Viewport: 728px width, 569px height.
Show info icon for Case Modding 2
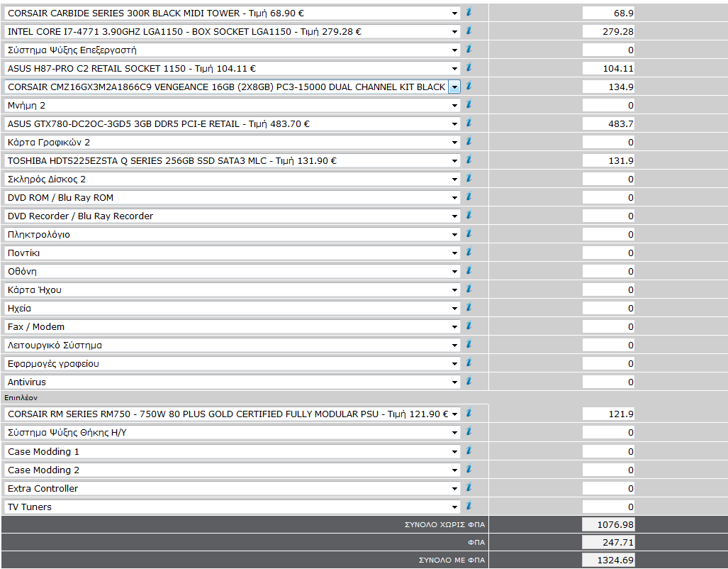(469, 469)
